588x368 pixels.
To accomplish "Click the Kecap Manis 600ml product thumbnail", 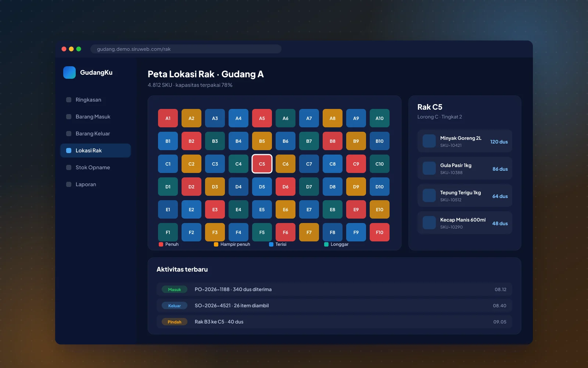I will tap(429, 223).
